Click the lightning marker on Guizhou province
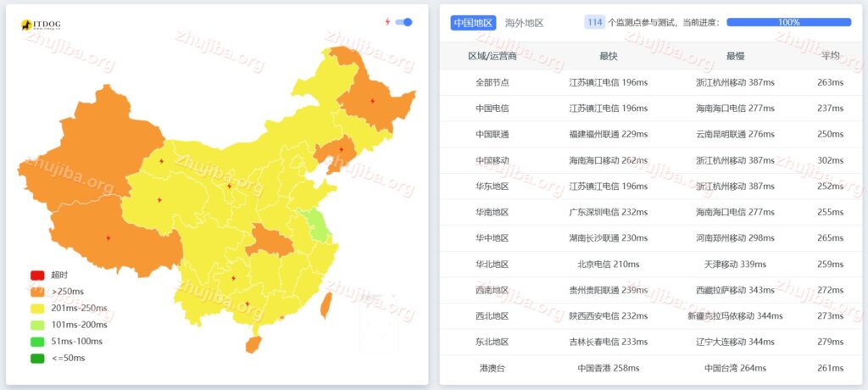Screen dimensions: 868x390 point(233,278)
